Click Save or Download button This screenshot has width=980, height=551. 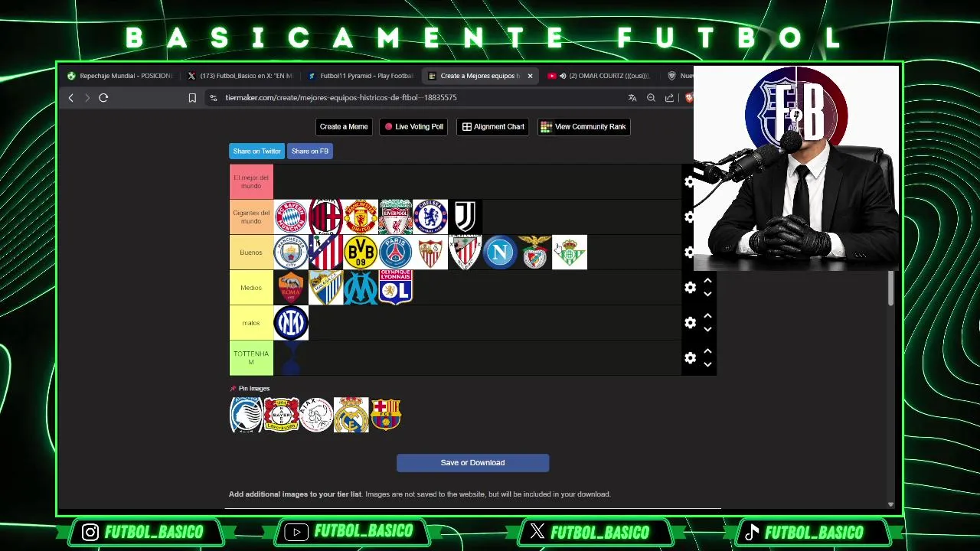click(472, 463)
